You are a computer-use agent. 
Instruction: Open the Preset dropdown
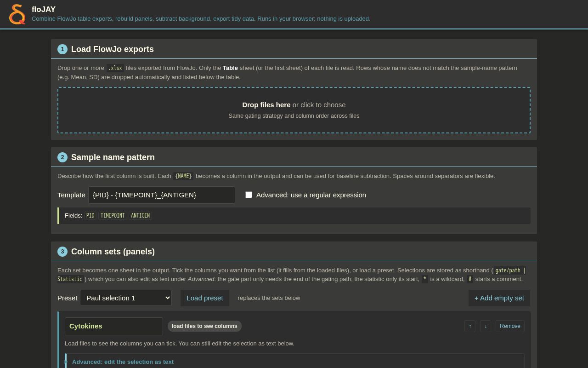[126, 298]
